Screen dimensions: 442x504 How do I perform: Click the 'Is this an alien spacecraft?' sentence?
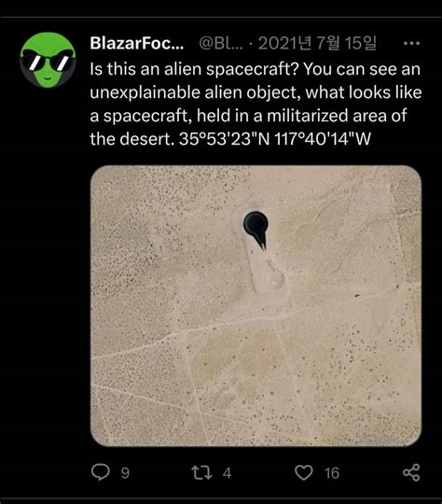pyautogui.click(x=194, y=69)
